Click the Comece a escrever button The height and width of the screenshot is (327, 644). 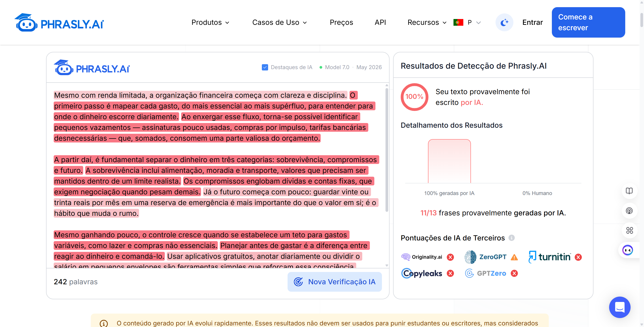pyautogui.click(x=588, y=22)
